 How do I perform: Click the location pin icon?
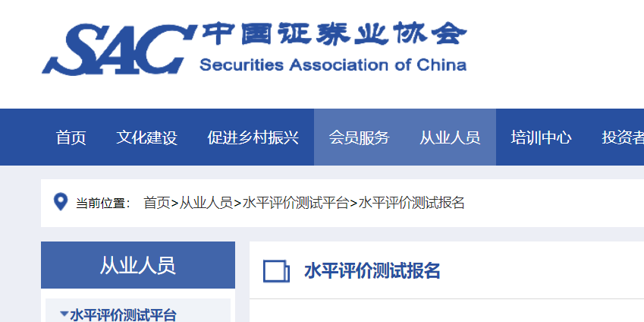click(x=61, y=203)
